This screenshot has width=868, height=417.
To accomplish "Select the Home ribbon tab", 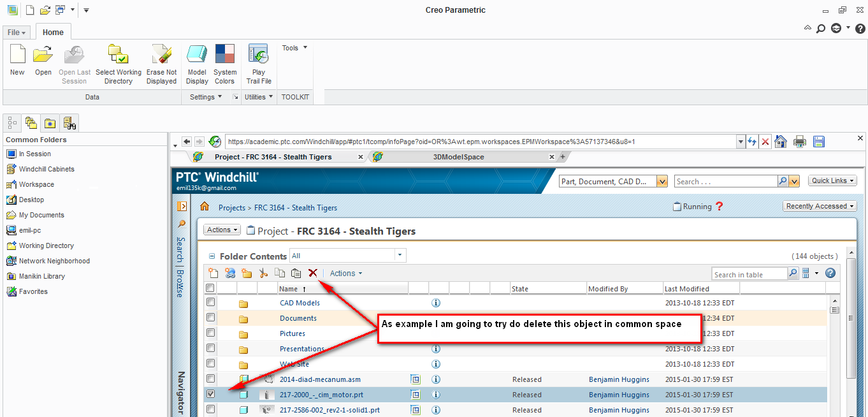I will point(53,33).
